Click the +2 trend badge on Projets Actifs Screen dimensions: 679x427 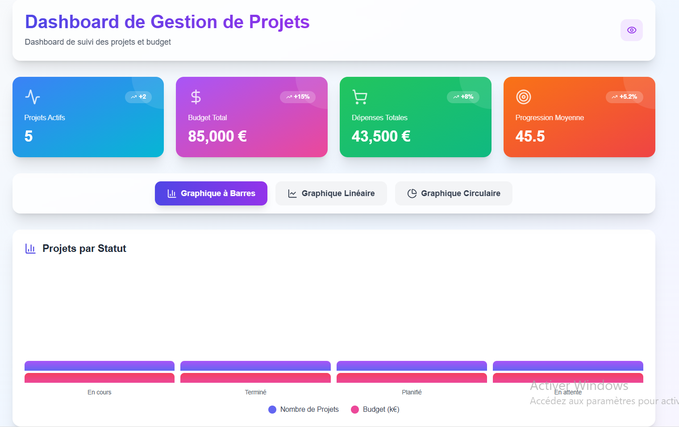(x=139, y=97)
